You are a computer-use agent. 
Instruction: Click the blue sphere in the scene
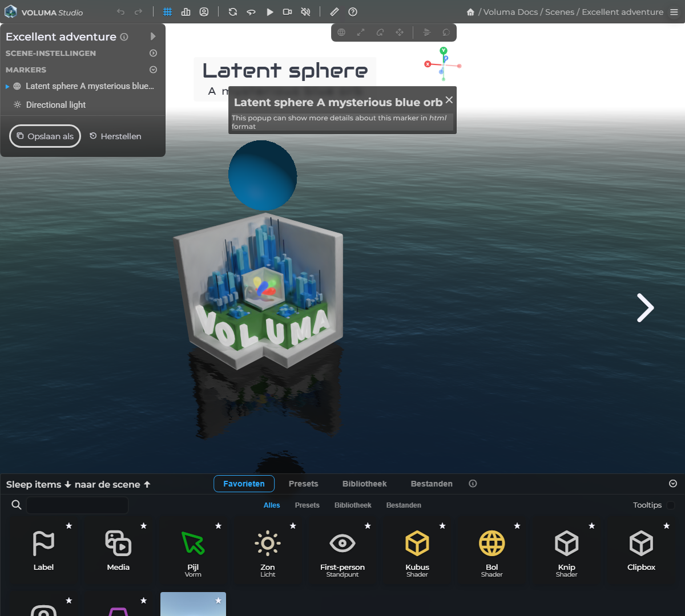(263, 175)
